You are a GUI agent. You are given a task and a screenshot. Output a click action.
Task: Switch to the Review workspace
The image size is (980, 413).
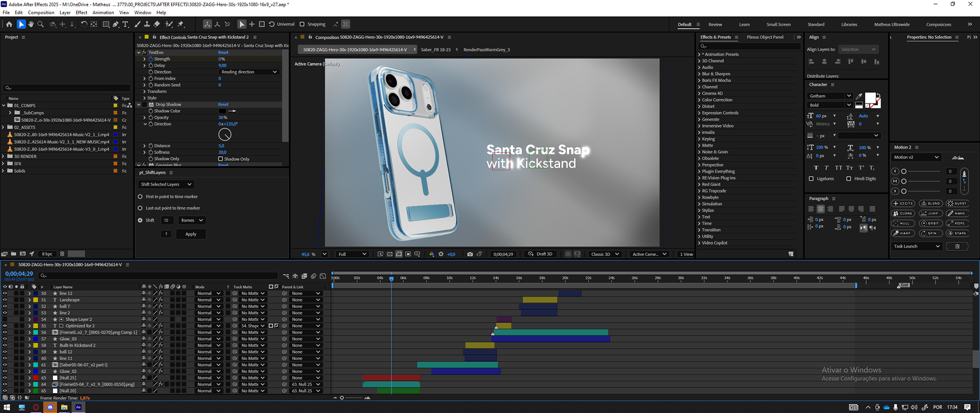point(715,24)
